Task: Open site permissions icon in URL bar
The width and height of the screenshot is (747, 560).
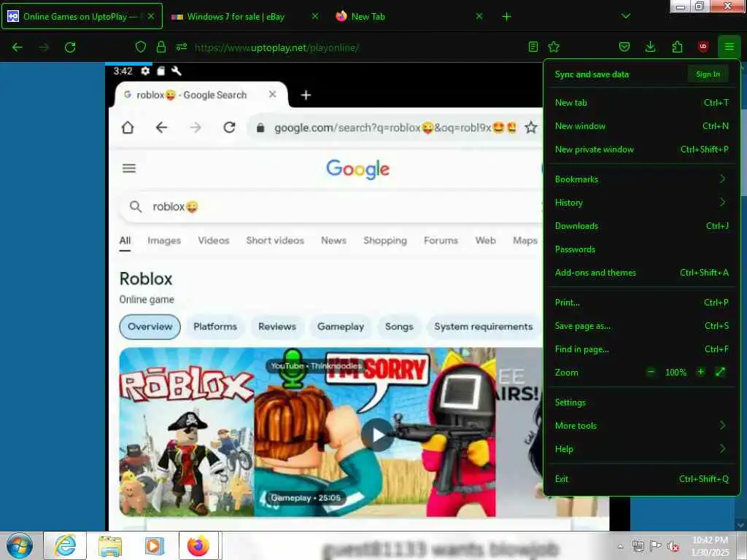Action: pyautogui.click(x=182, y=47)
